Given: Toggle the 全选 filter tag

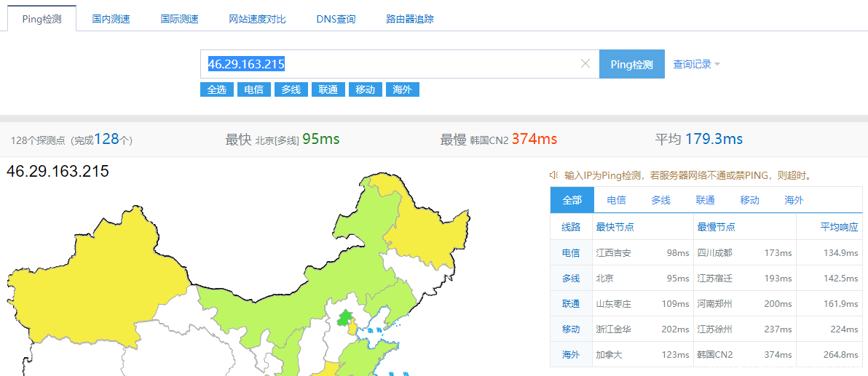Looking at the screenshot, I should (x=216, y=89).
